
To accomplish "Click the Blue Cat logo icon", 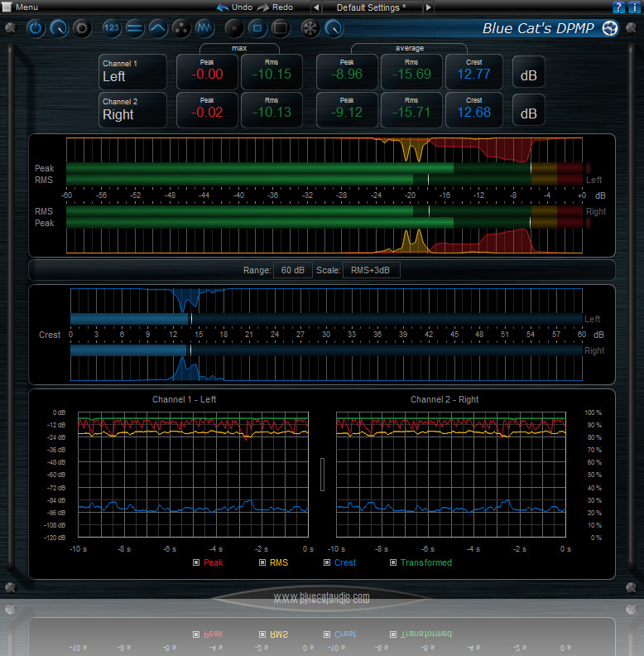I will (x=610, y=29).
